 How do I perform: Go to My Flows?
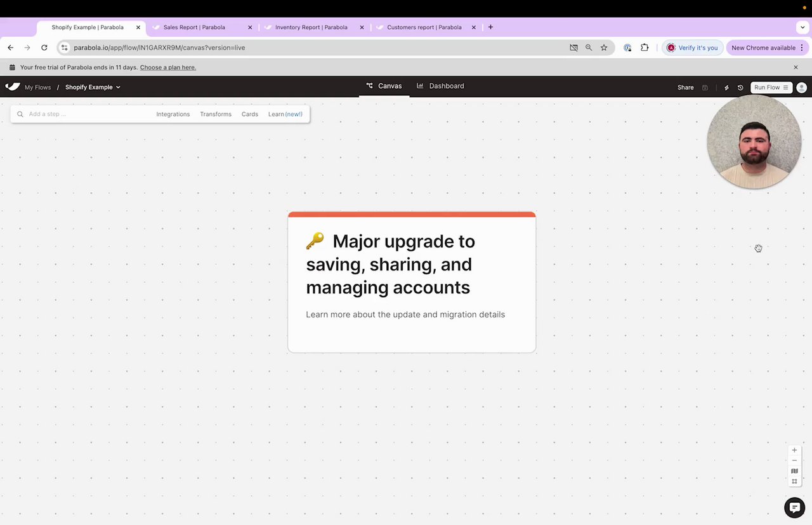pyautogui.click(x=37, y=88)
